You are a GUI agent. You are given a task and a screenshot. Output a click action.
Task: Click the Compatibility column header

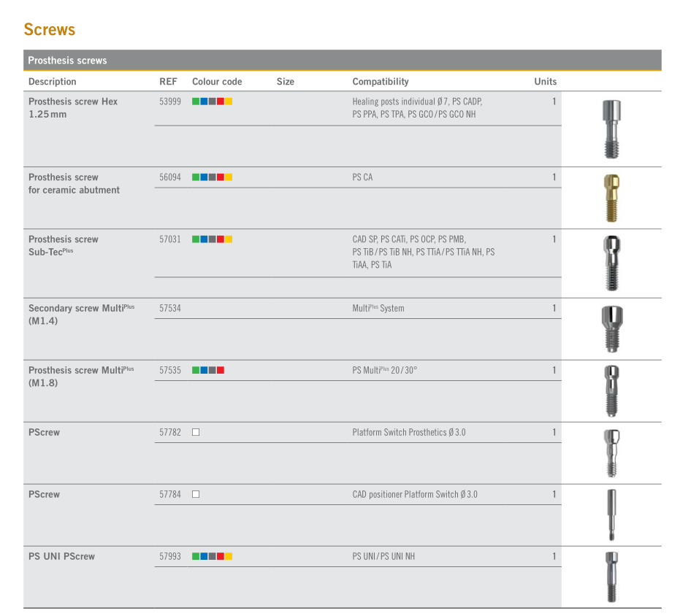pyautogui.click(x=381, y=82)
